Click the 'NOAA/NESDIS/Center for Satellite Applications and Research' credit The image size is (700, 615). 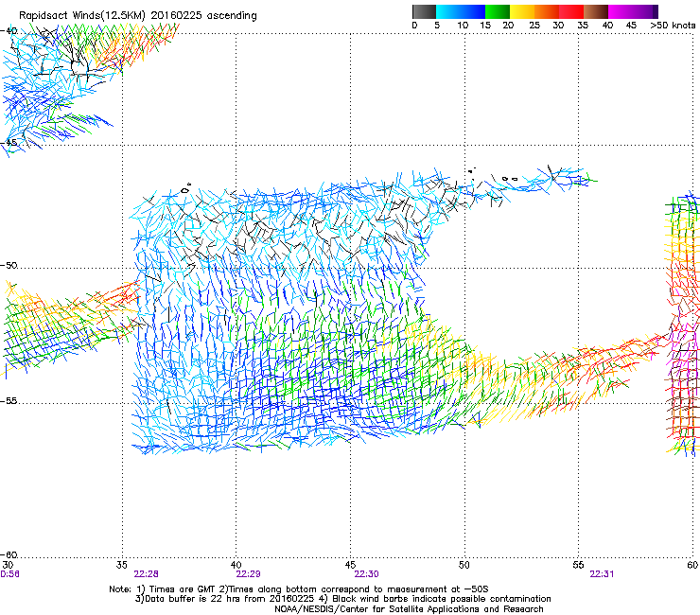pyautogui.click(x=409, y=609)
